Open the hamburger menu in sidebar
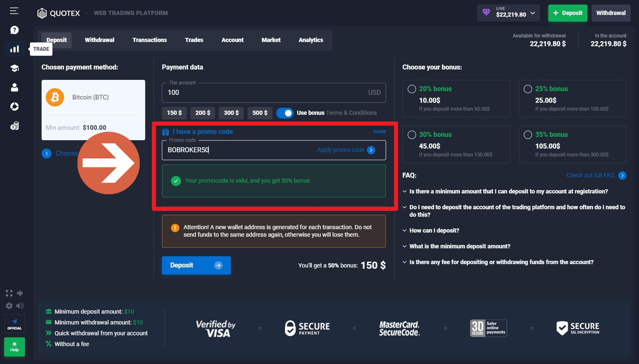Image resolution: width=639 pixels, height=364 pixels. coord(14,11)
